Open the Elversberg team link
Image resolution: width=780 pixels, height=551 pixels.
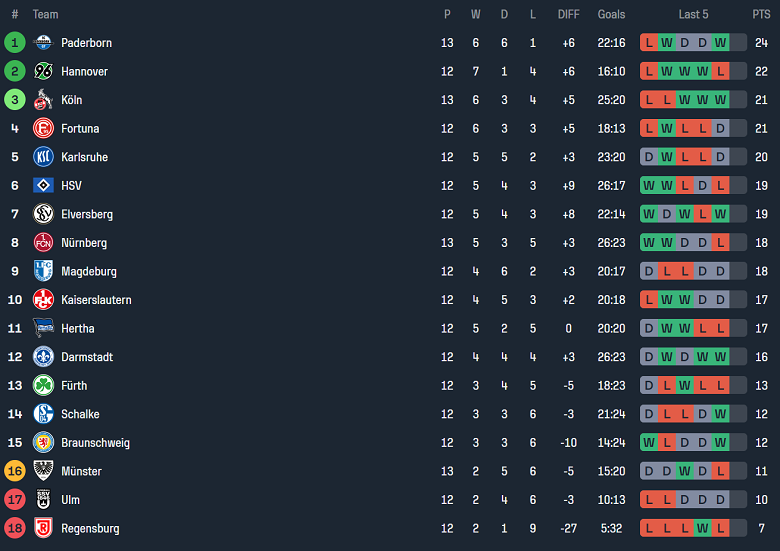tap(87, 214)
